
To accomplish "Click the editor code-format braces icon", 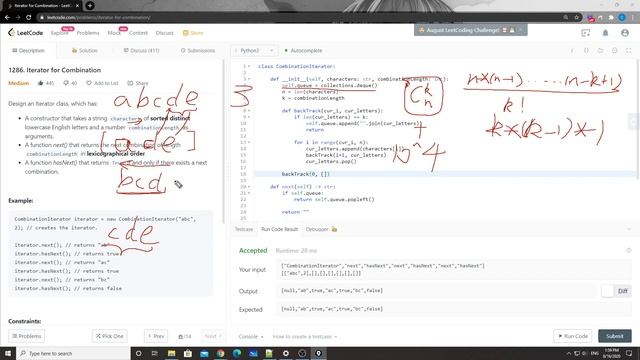I will click(586, 51).
